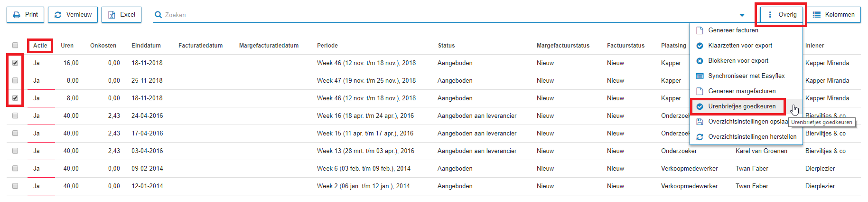This screenshot has width=868, height=202.
Task: Click document icon beside Genereer facturen
Action: coord(700,30)
